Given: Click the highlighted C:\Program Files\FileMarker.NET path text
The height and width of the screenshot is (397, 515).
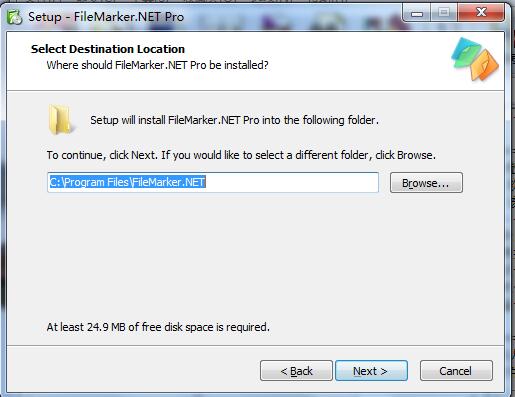Looking at the screenshot, I should click(127, 182).
